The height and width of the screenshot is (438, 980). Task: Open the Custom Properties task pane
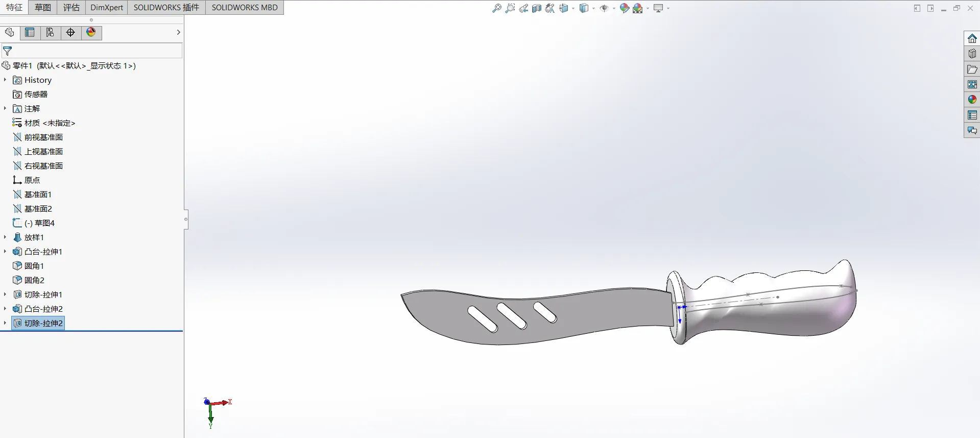pyautogui.click(x=972, y=115)
